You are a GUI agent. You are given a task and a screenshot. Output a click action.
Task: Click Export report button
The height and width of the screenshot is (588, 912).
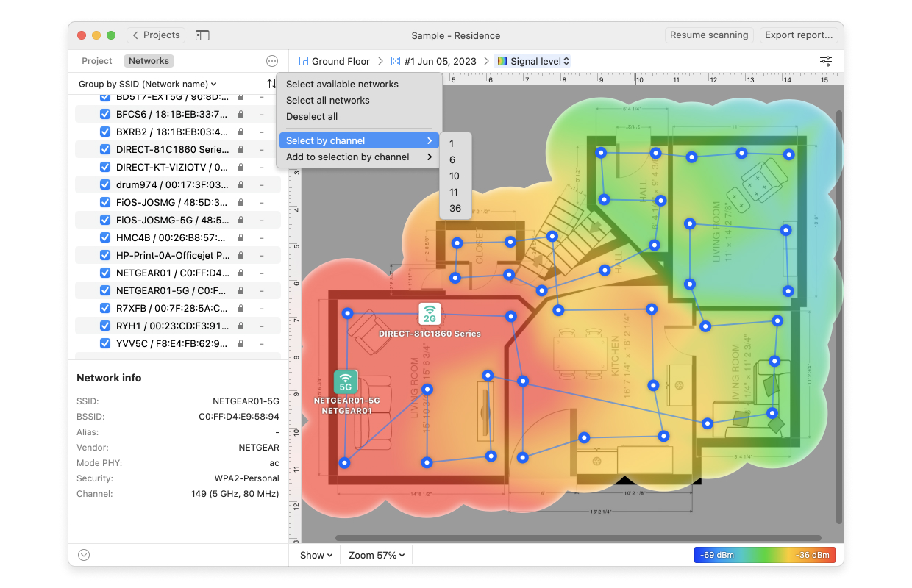799,35
